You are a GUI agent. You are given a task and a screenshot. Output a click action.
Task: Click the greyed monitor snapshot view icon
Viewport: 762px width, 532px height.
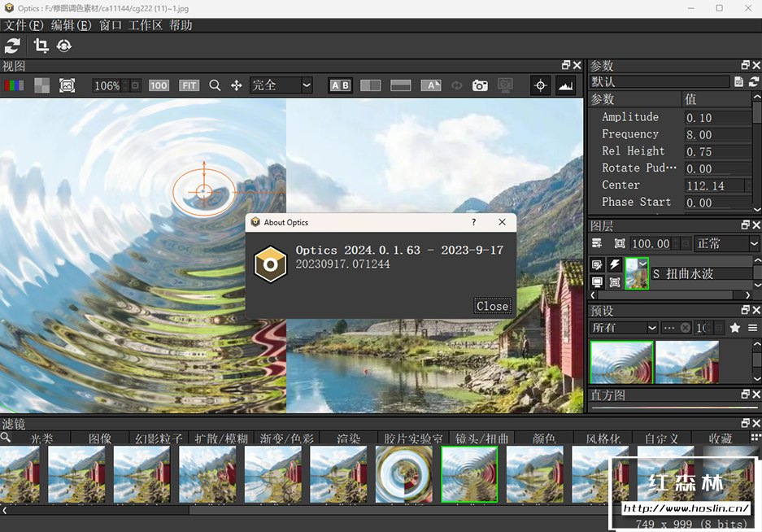click(505, 85)
